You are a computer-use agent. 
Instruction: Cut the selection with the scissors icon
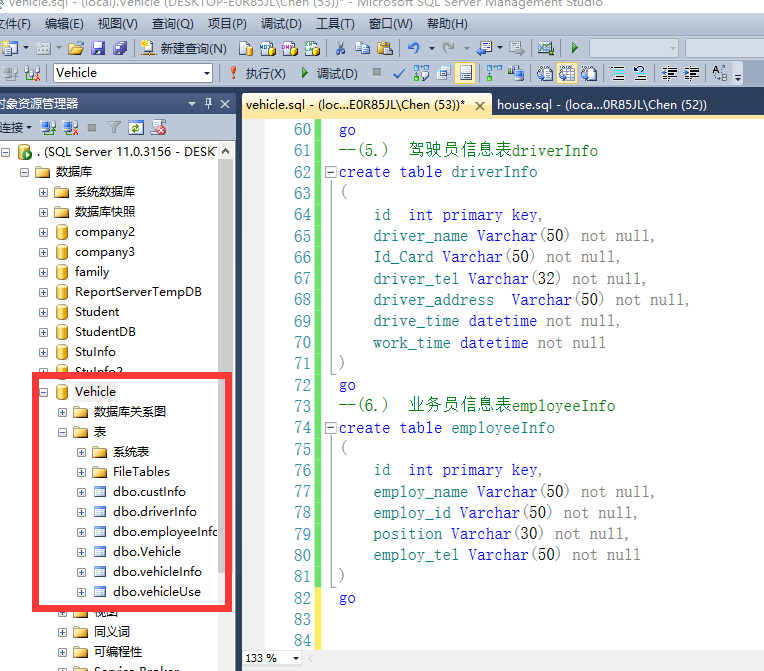coord(340,48)
